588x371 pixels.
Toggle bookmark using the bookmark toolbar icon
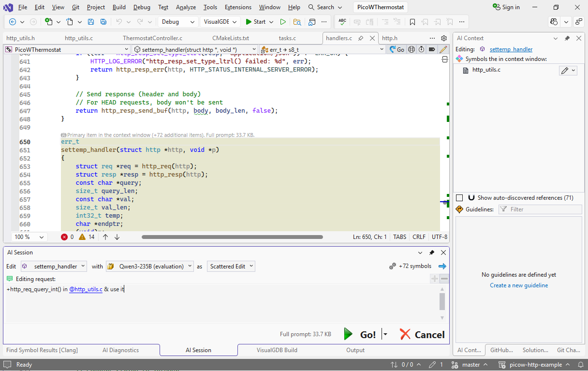pos(412,22)
